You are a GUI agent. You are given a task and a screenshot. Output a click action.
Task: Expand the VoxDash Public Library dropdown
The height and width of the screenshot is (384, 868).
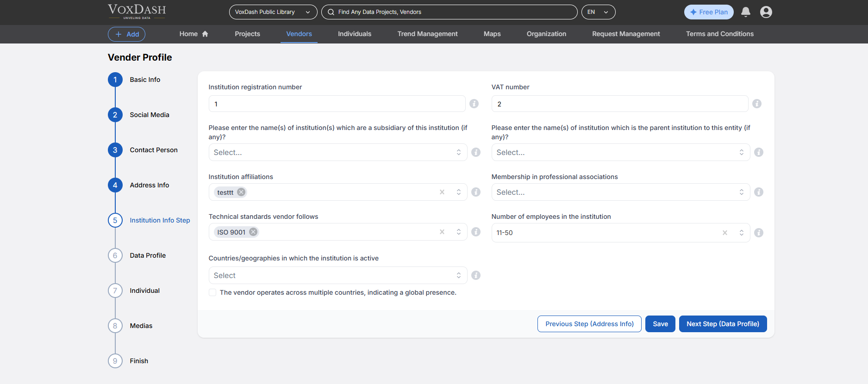click(x=273, y=12)
